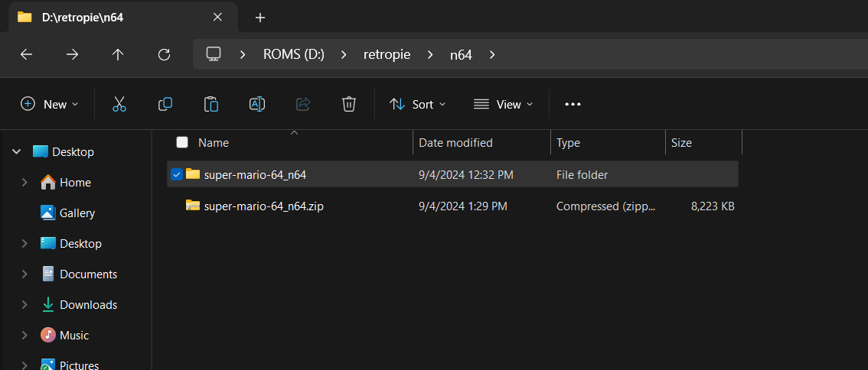The image size is (868, 370).
Task: Expand the Downloads tree node
Action: click(24, 304)
